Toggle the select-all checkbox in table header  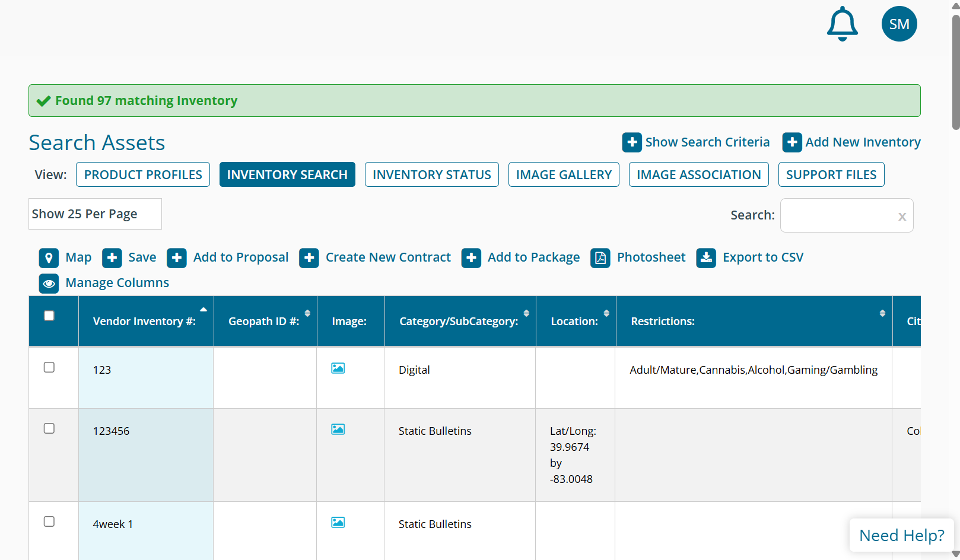point(49,316)
